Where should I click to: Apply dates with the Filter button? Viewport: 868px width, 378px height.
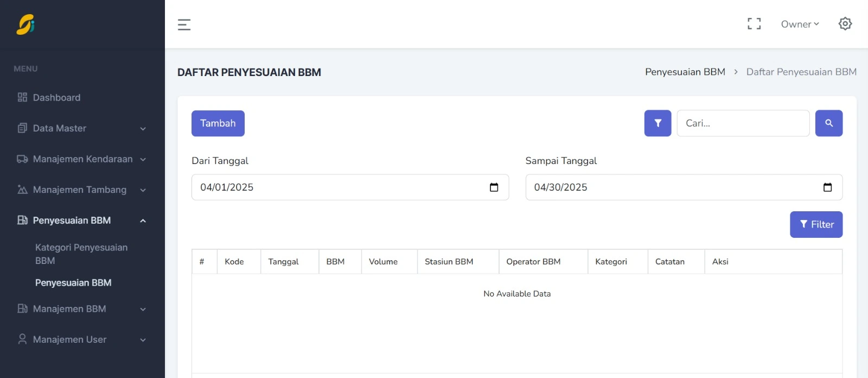(x=816, y=224)
